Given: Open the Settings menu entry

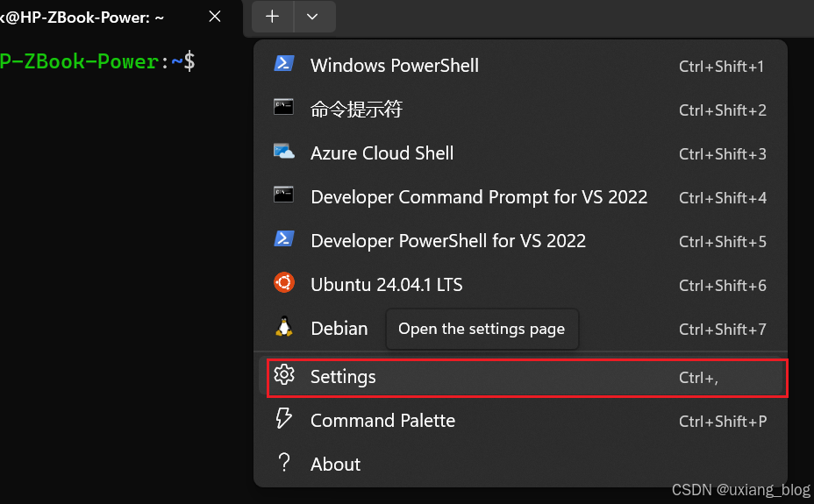Looking at the screenshot, I should [520, 377].
